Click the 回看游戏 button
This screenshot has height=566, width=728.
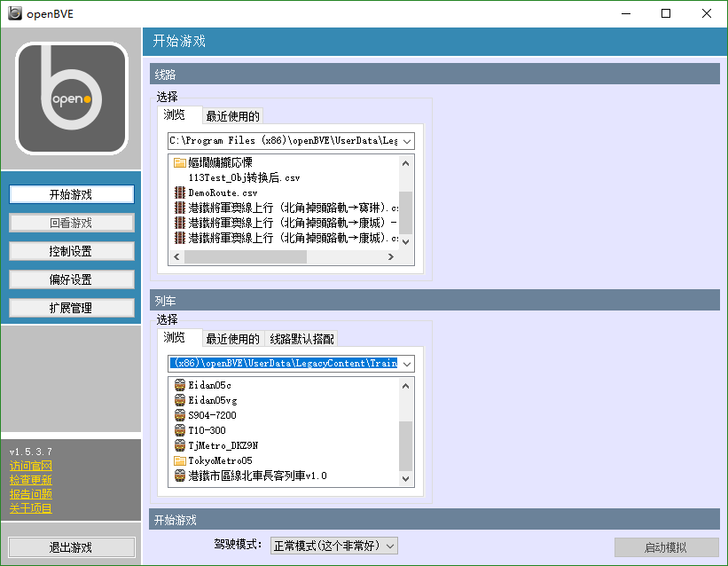pyautogui.click(x=72, y=223)
